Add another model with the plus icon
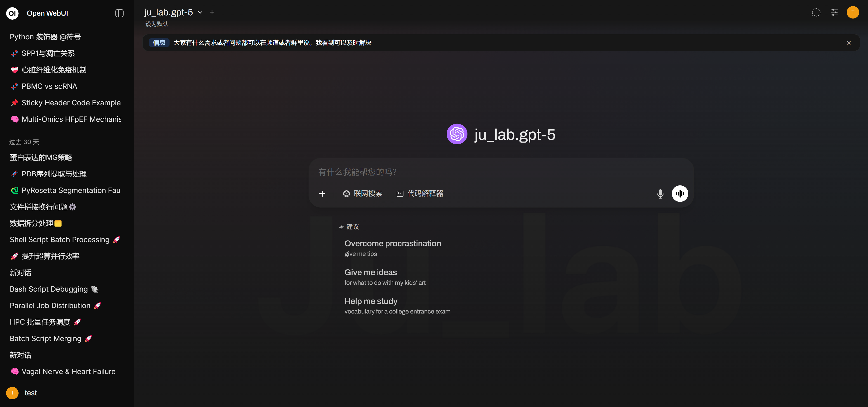 (212, 12)
